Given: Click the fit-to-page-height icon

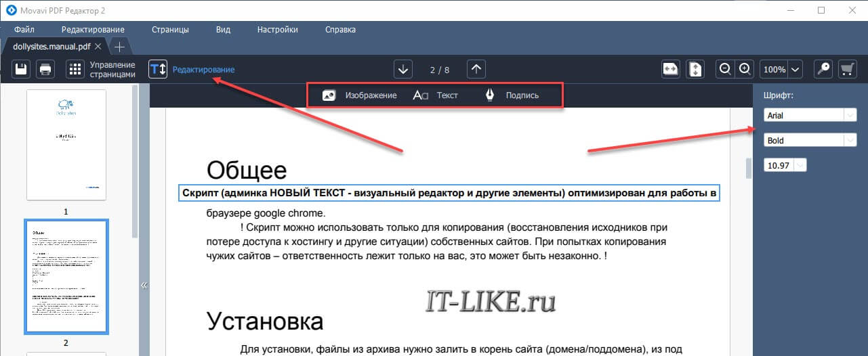Looking at the screenshot, I should click(696, 69).
